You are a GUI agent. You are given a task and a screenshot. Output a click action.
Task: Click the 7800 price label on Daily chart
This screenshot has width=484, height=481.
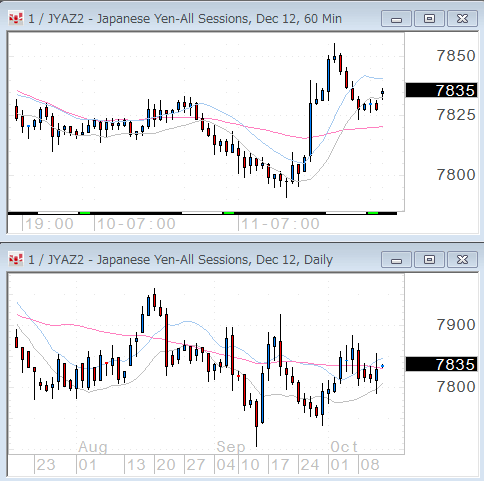[456, 387]
